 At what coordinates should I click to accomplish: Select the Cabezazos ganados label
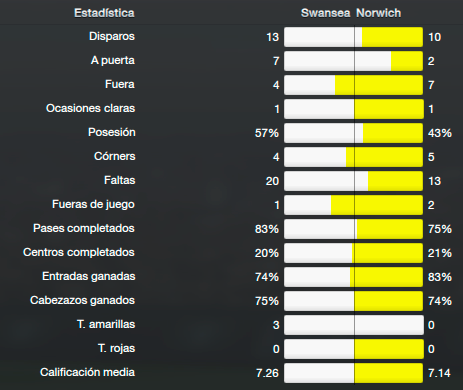point(82,300)
